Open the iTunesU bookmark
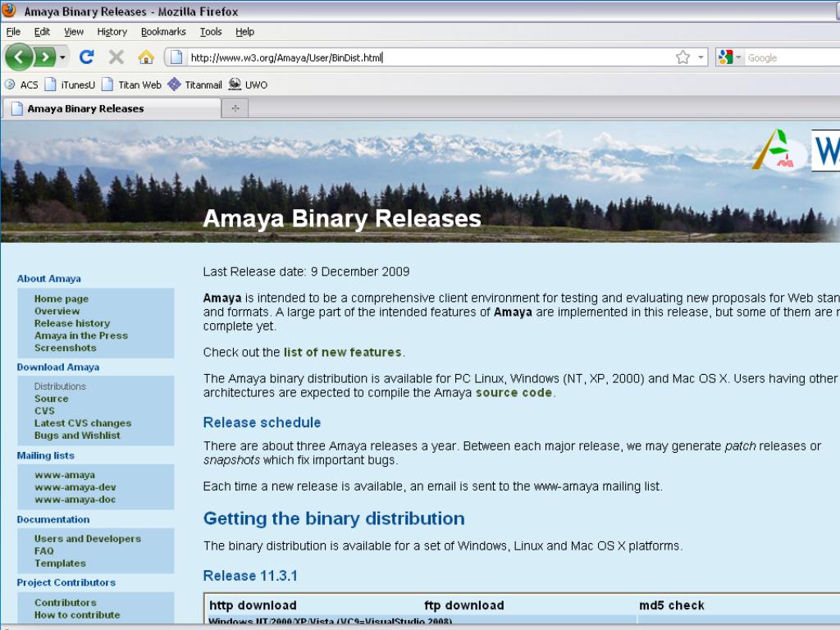Viewport: 840px width, 630px height. [x=70, y=84]
